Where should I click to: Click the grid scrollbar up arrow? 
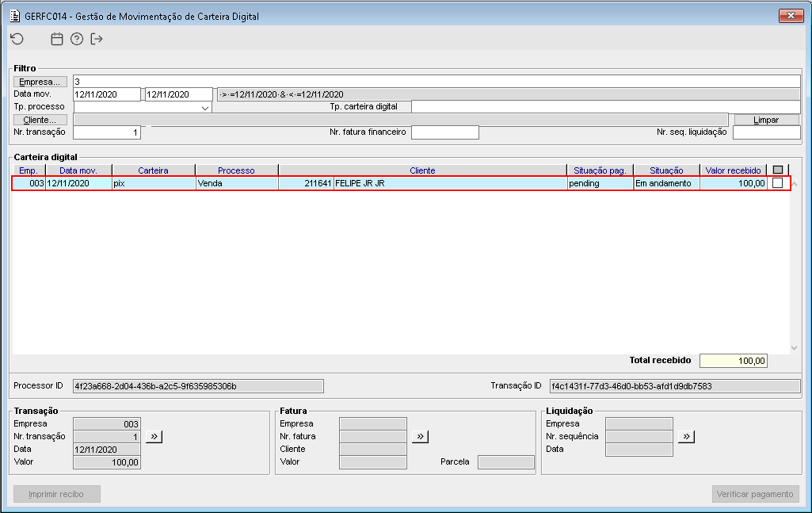pyautogui.click(x=795, y=184)
